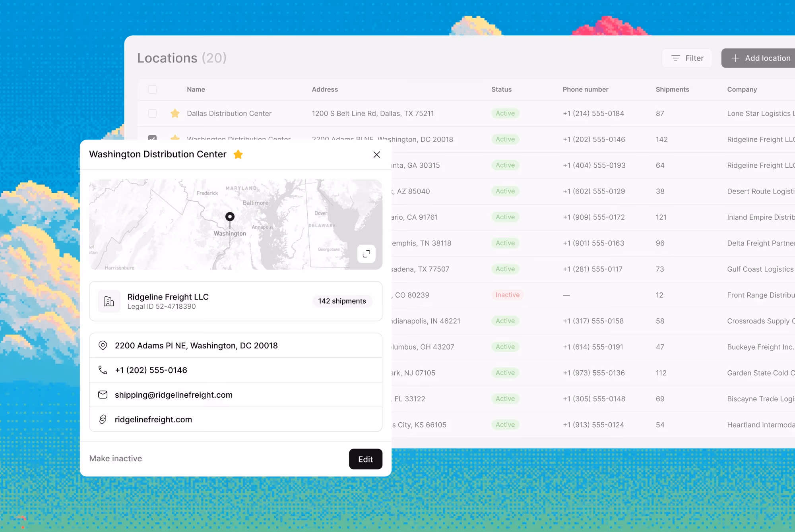Click the Filter lines icon
This screenshot has height=532, width=795.
pyautogui.click(x=675, y=58)
